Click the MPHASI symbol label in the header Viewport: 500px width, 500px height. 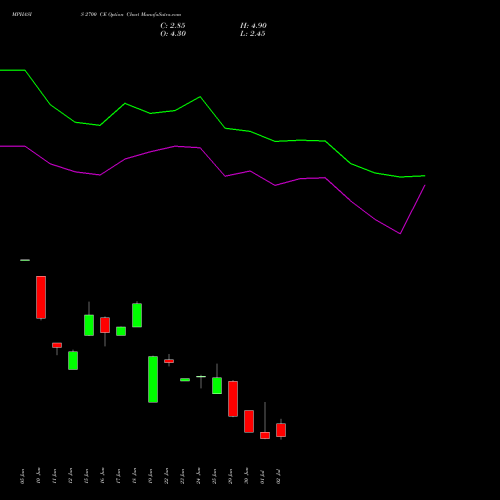point(22,15)
